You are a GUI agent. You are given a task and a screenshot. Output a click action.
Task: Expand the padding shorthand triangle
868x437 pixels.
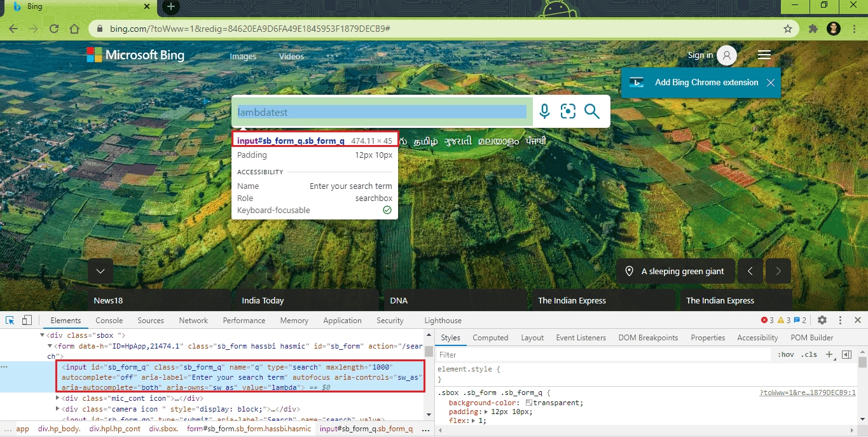click(x=487, y=412)
